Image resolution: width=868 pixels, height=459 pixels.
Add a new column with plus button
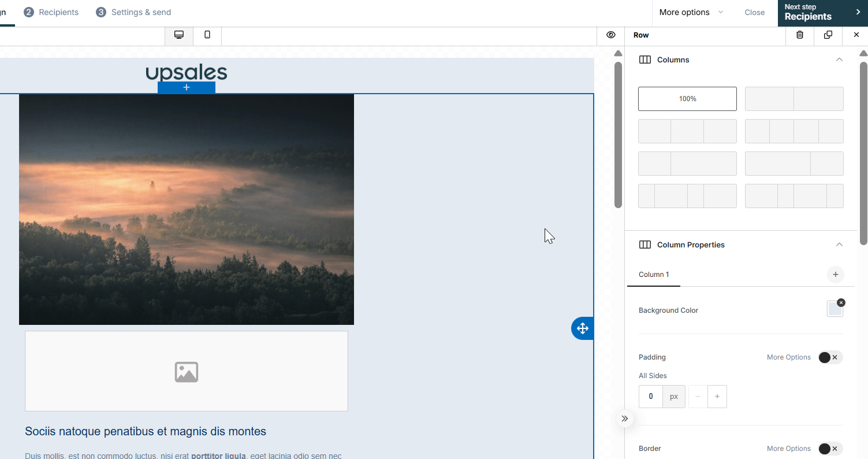836,275
